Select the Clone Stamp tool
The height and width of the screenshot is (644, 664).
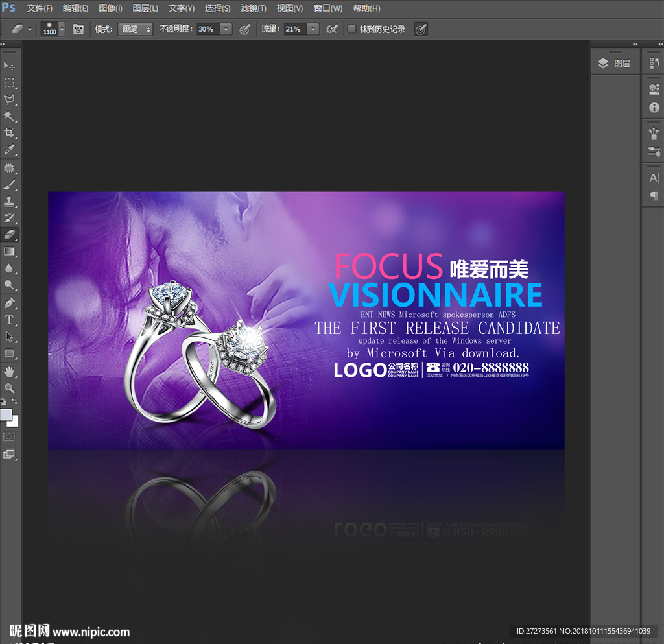10,201
